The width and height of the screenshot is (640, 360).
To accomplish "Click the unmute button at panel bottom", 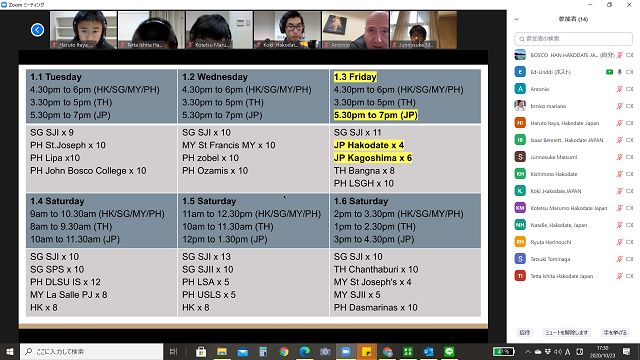I will tap(567, 333).
